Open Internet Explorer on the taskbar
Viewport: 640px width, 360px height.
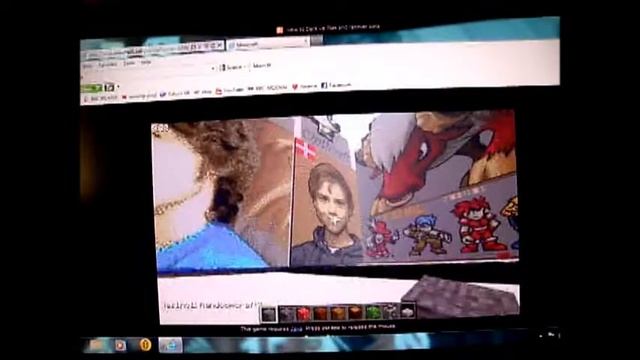tap(170, 345)
